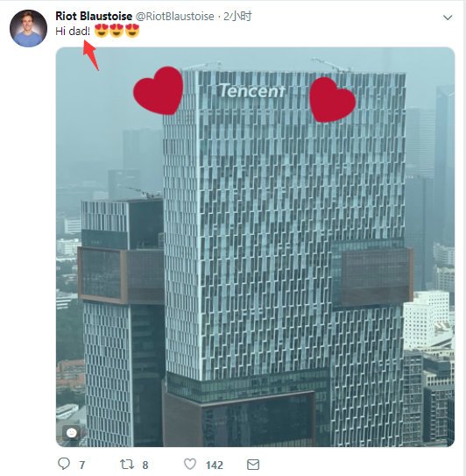Click the red arrow annotation under the text
The image size is (466, 476).
click(x=91, y=55)
